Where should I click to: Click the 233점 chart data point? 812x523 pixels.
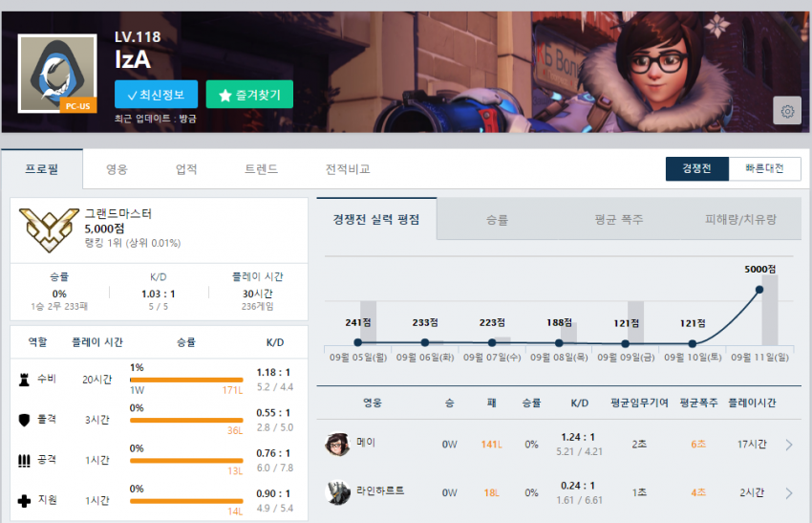(425, 342)
